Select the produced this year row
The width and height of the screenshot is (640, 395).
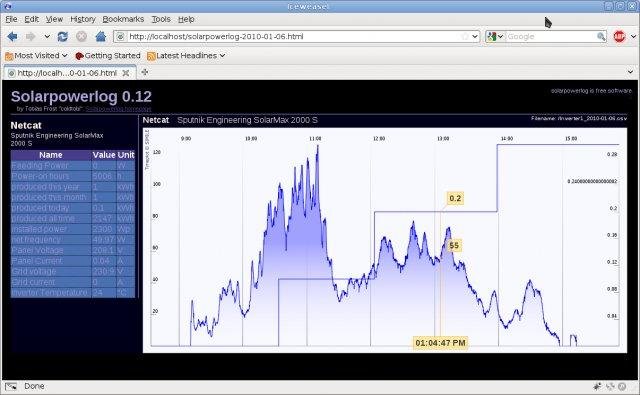[x=73, y=186]
